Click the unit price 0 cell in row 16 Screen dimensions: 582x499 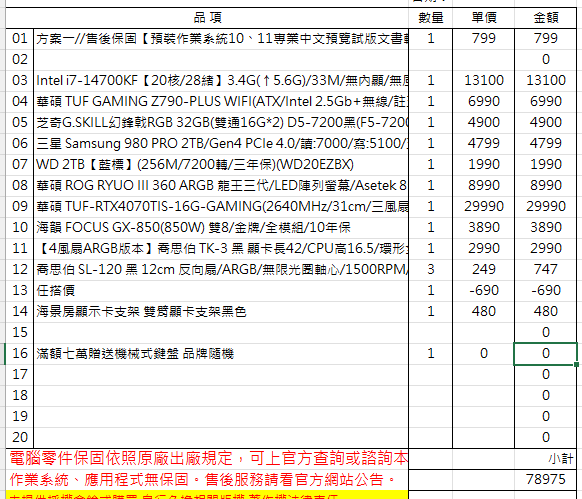click(484, 353)
